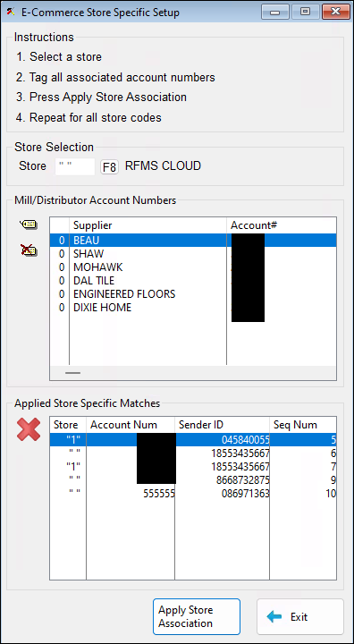Select match row with Sender ID 045840055
The width and height of the screenshot is (354, 644).
coord(193,440)
